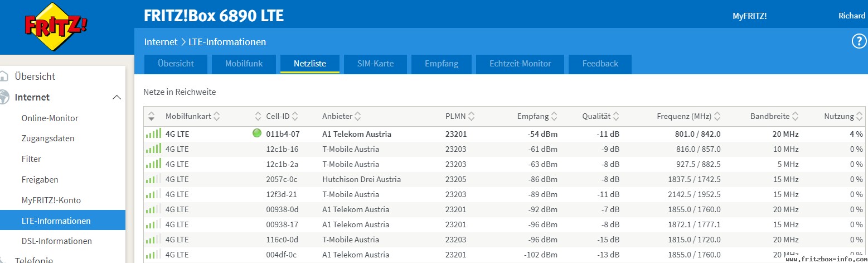Click the Internet globe icon in sidebar
Image resolution: width=868 pixels, height=263 pixels.
pyautogui.click(x=4, y=97)
